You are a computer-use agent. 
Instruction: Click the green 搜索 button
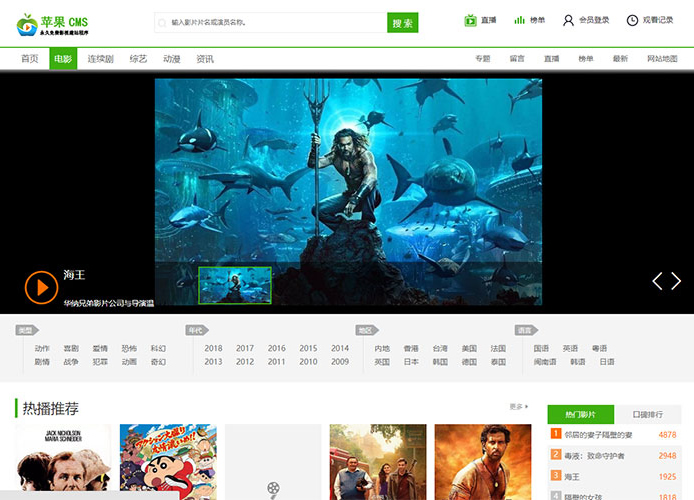[x=402, y=23]
